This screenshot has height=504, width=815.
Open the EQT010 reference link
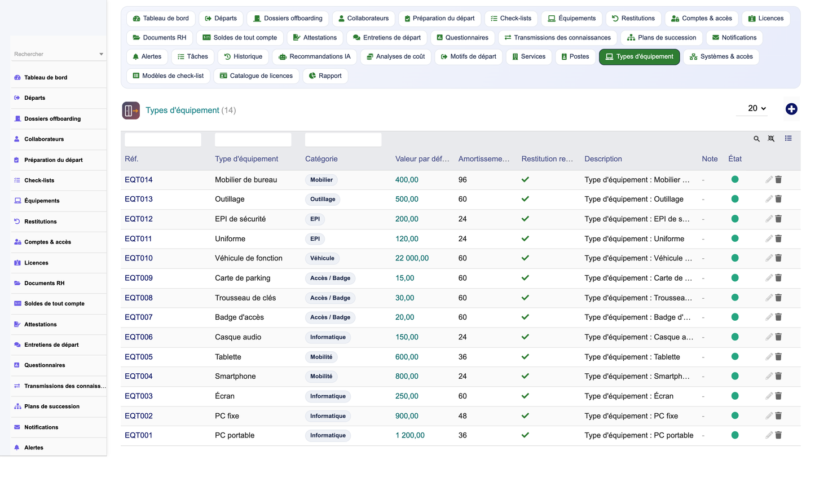pyautogui.click(x=139, y=258)
